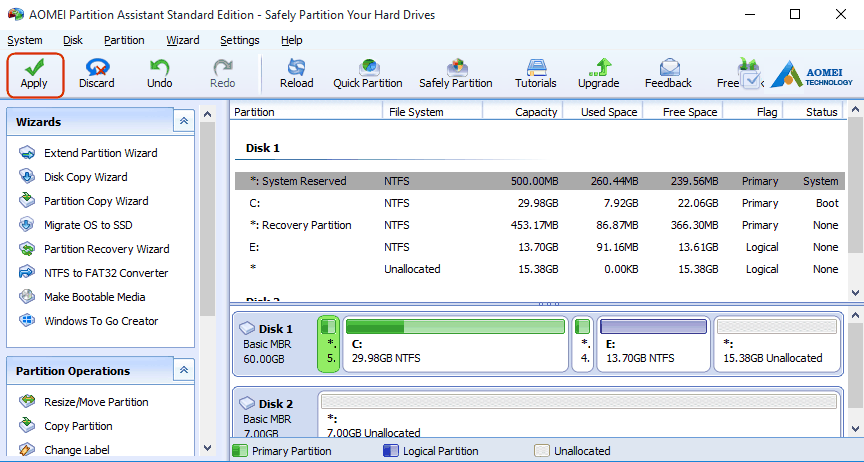
Task: Open the Quick Partition tool
Action: point(368,75)
